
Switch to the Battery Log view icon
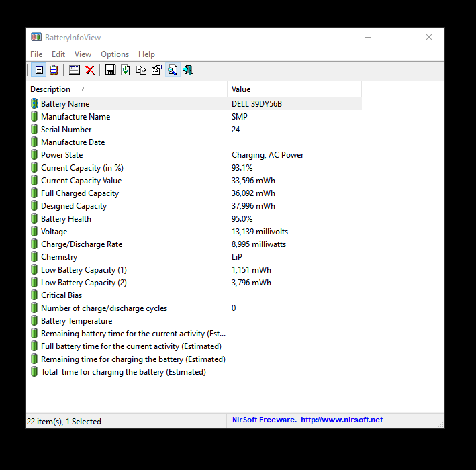pyautogui.click(x=54, y=70)
